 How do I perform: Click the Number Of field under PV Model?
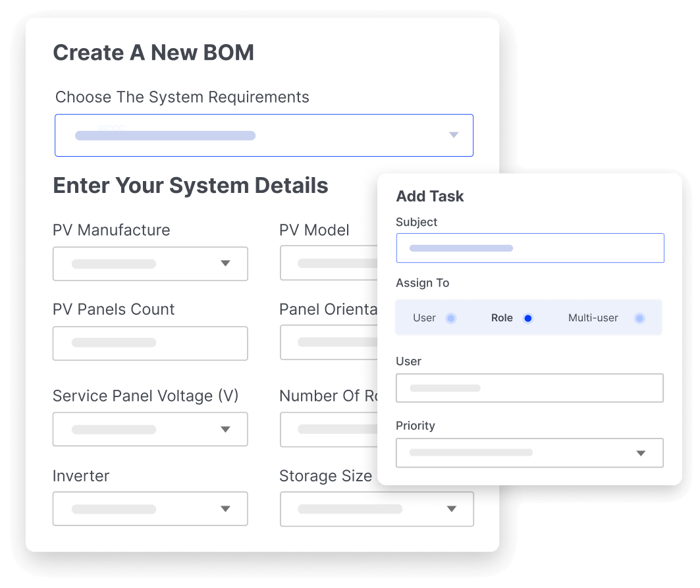(x=329, y=429)
